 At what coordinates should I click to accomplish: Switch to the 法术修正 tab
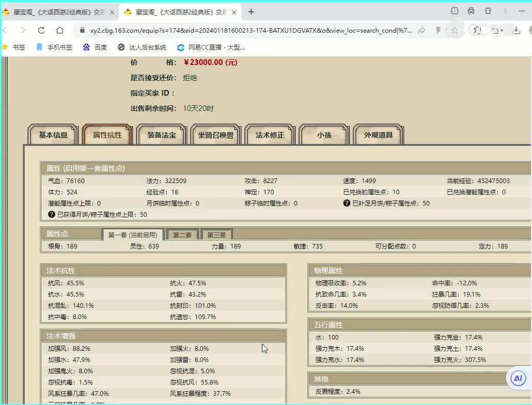click(x=270, y=134)
